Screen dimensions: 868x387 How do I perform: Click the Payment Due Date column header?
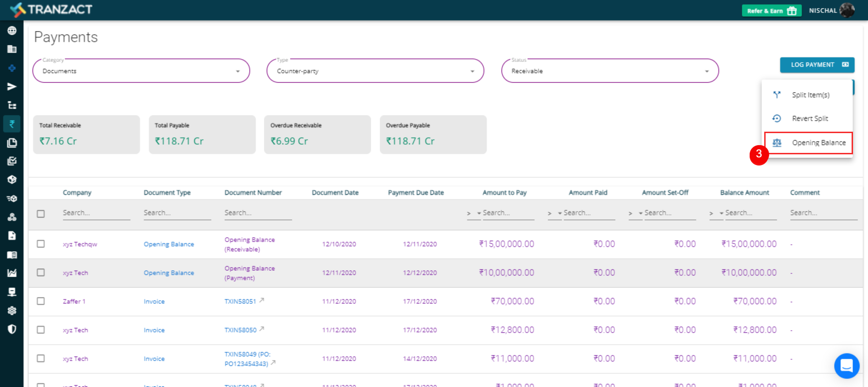416,193
